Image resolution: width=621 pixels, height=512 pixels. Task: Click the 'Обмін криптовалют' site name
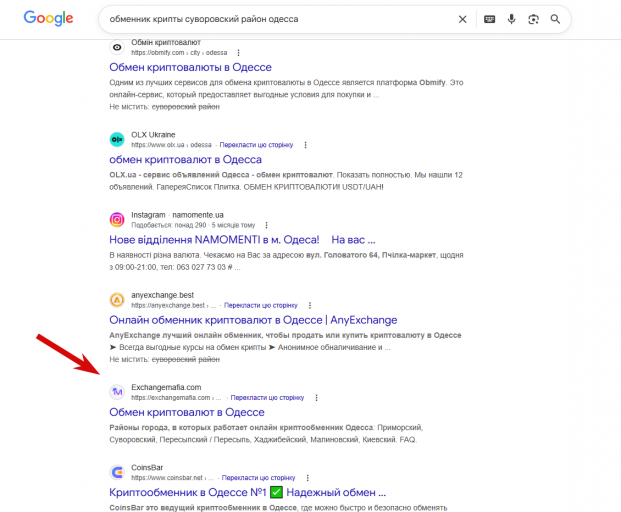point(166,42)
